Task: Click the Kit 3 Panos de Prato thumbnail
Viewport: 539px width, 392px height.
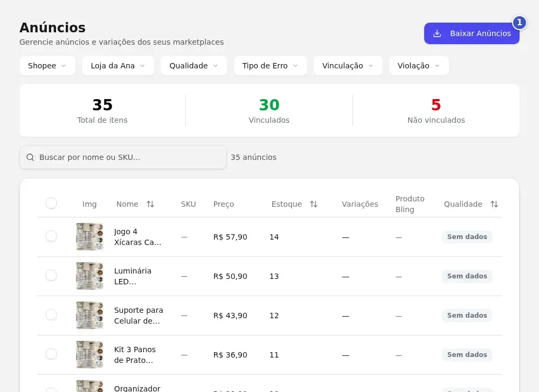Action: pos(89,355)
